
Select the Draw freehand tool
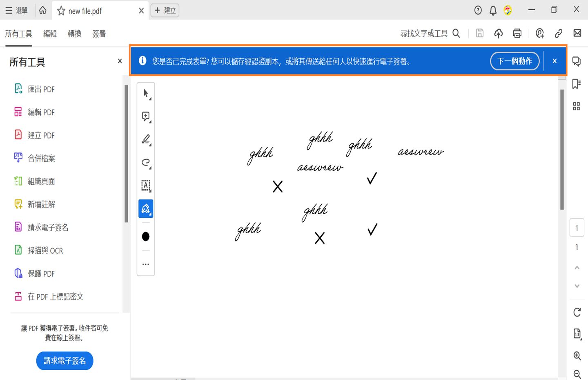point(145,162)
